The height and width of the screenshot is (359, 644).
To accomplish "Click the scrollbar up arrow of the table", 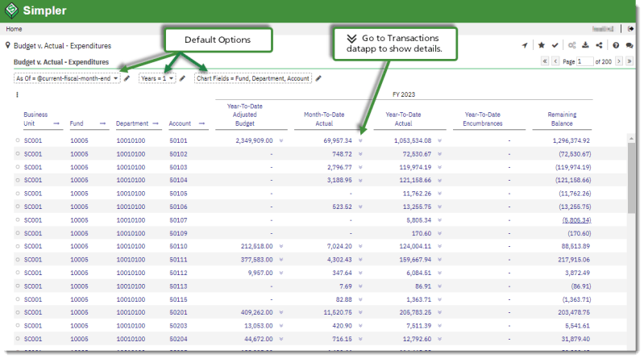I will click(x=631, y=139).
